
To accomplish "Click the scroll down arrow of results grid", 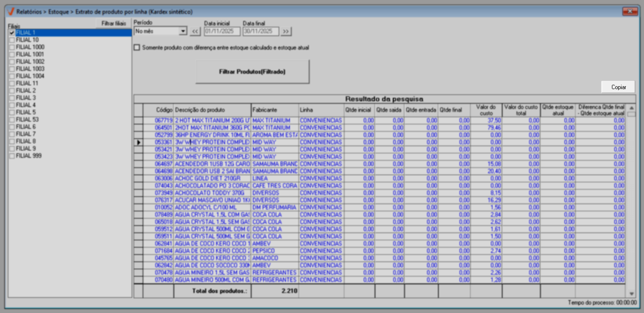I will (631, 294).
